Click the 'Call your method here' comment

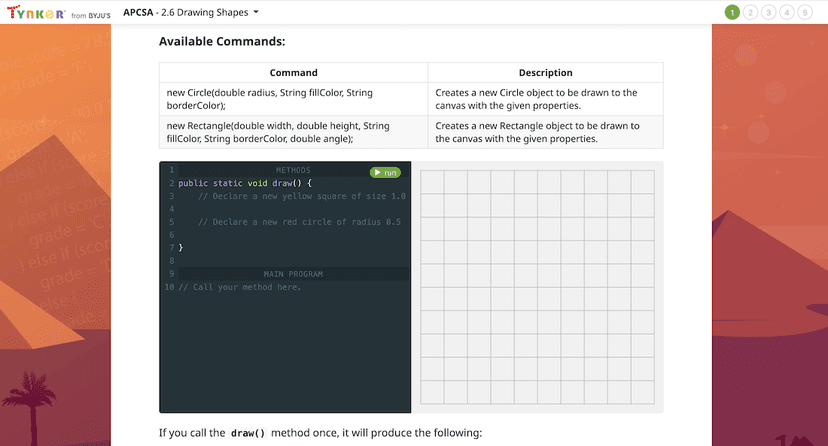point(240,287)
